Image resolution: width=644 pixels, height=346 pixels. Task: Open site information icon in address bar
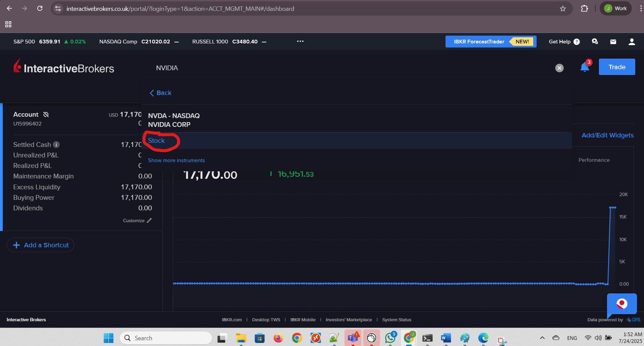coord(58,8)
